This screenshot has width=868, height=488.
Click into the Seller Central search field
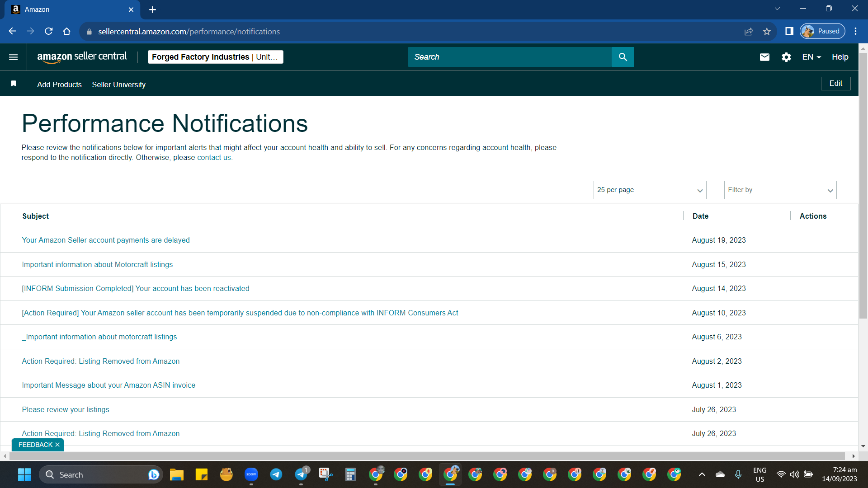(510, 57)
